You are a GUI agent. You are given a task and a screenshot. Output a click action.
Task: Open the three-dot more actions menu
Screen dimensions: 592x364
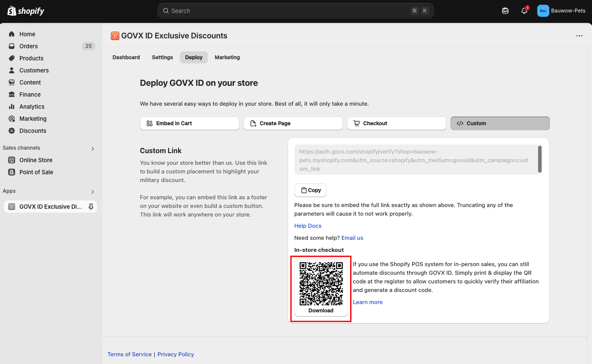tap(579, 36)
